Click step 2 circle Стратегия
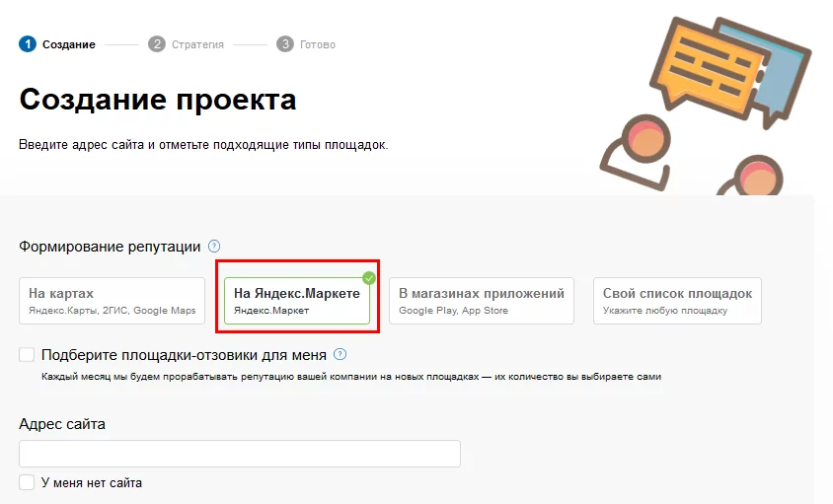The image size is (833, 504). click(x=157, y=44)
